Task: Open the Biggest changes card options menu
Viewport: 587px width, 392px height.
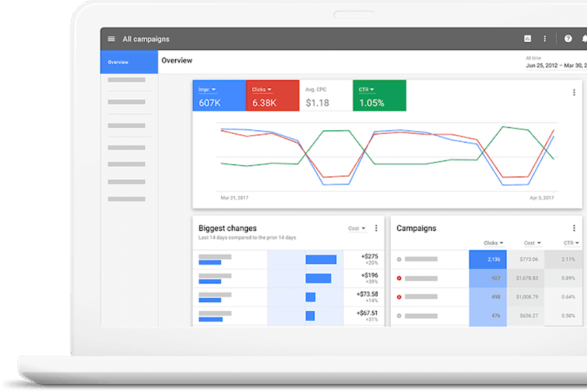Action: [x=376, y=228]
